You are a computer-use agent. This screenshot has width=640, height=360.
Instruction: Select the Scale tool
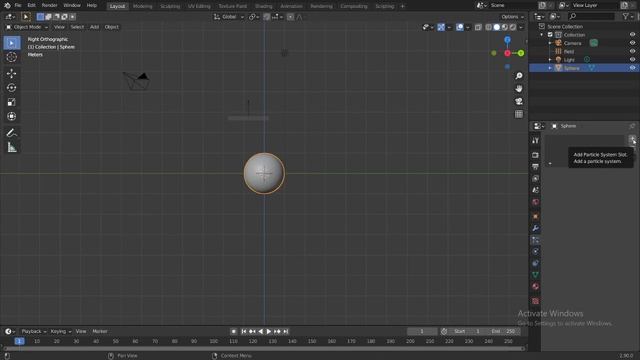point(11,102)
